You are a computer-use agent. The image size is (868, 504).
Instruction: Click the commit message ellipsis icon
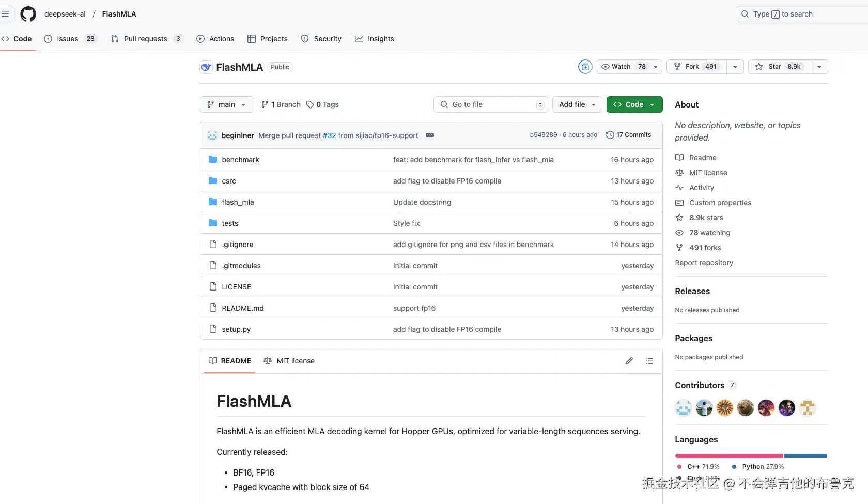tap(430, 135)
